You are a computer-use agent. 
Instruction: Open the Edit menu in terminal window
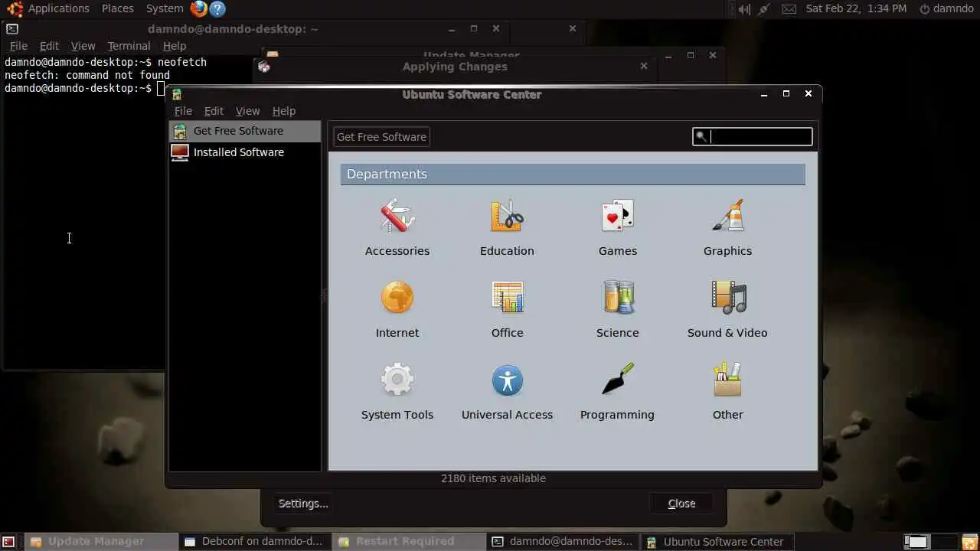coord(49,46)
